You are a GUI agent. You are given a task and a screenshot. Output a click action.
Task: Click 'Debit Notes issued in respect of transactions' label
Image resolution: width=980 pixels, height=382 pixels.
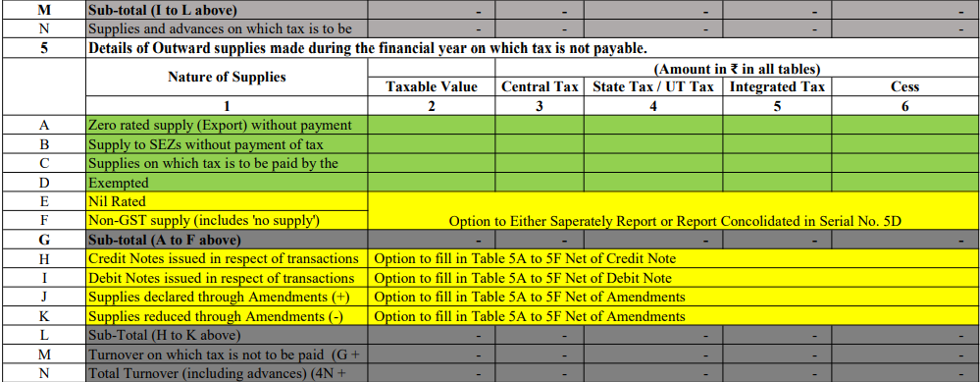(222, 278)
